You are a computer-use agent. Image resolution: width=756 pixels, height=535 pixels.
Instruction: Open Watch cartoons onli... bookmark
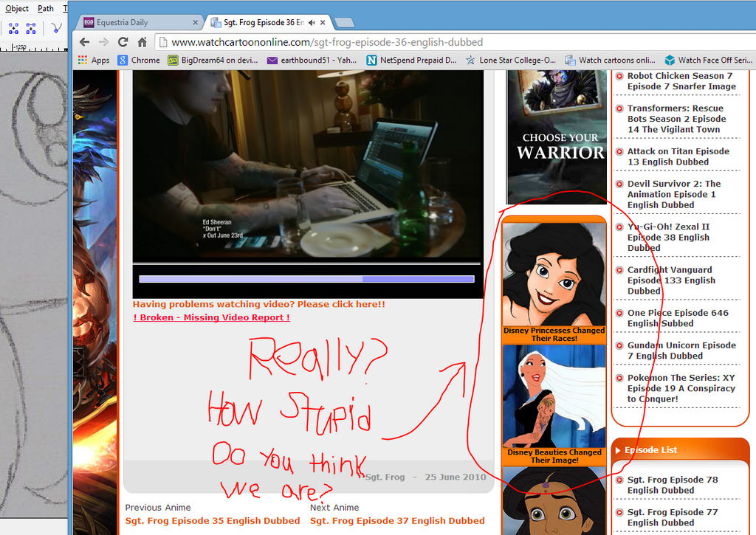610,60
